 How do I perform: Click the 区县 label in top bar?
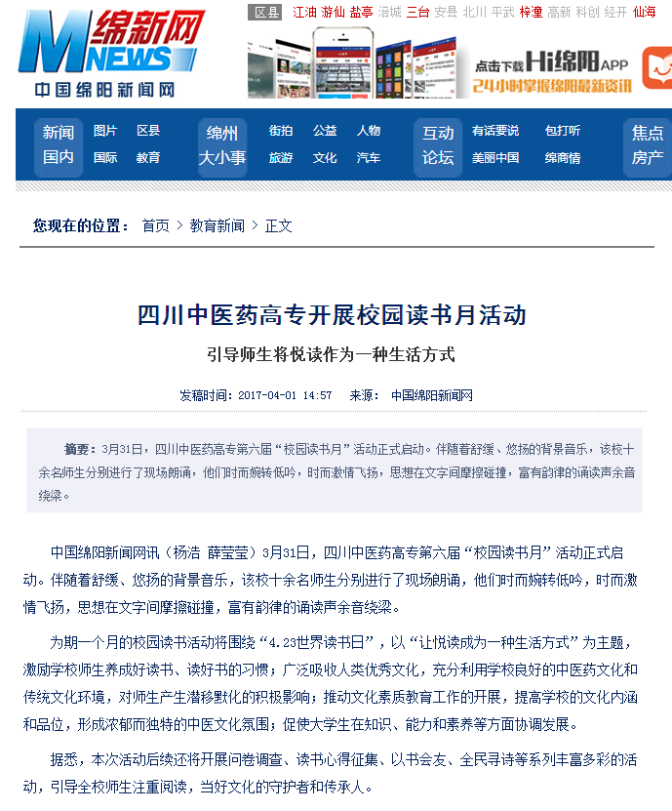pos(266,12)
